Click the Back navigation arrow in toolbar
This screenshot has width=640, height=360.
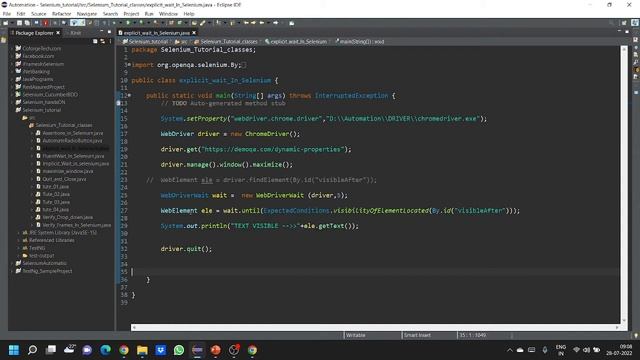tap(262, 23)
